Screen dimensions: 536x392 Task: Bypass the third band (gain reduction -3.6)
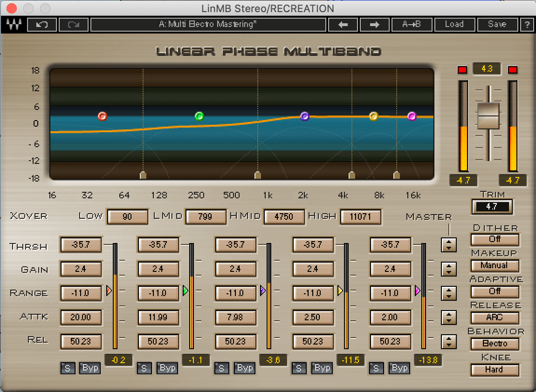[245, 368]
